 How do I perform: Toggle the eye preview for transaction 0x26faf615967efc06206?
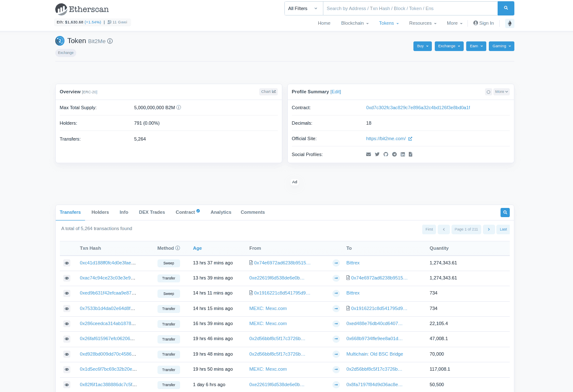[67, 339]
